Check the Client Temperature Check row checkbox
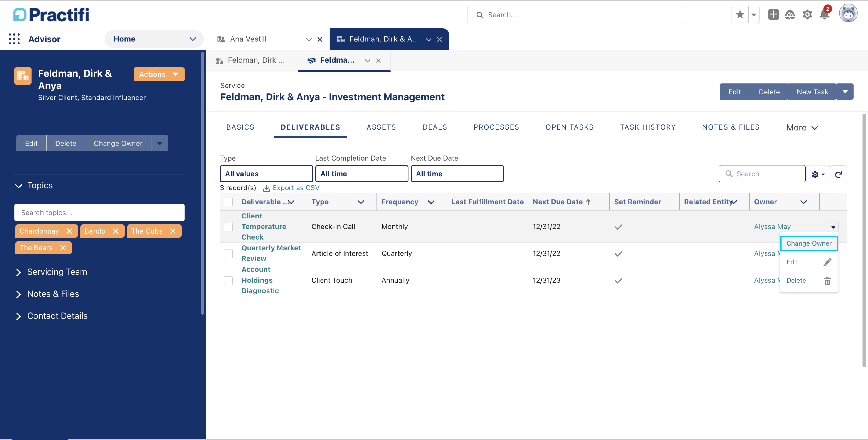 (x=228, y=227)
